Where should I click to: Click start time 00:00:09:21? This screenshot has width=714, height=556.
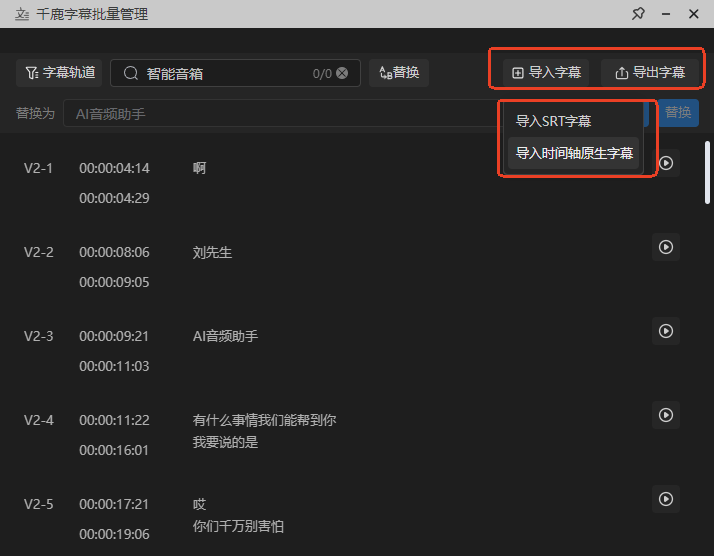[x=114, y=336]
